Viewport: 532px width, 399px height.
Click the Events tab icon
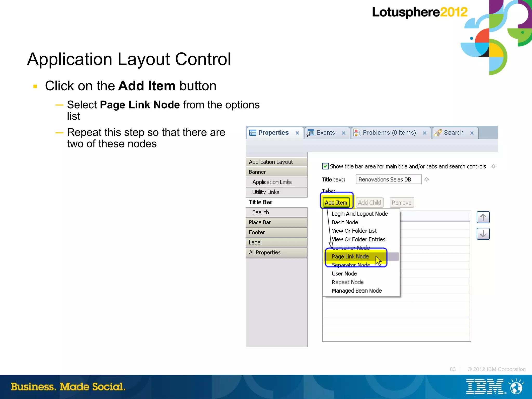[x=310, y=133]
